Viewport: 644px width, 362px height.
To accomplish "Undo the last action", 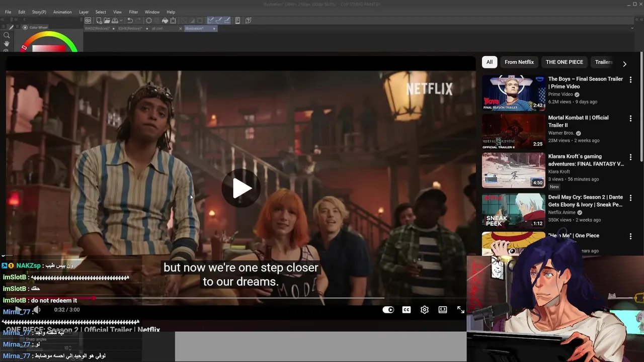I will click(x=130, y=21).
